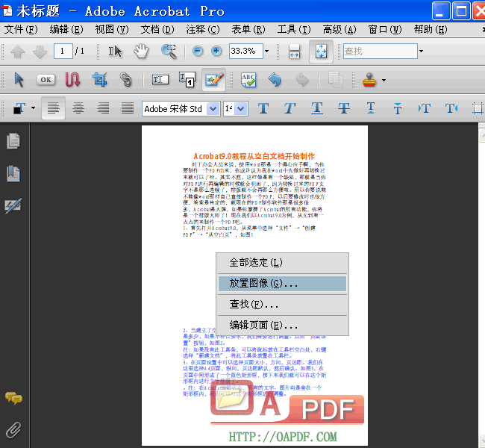Toggle bold text
485x448 pixels.
[x=263, y=108]
